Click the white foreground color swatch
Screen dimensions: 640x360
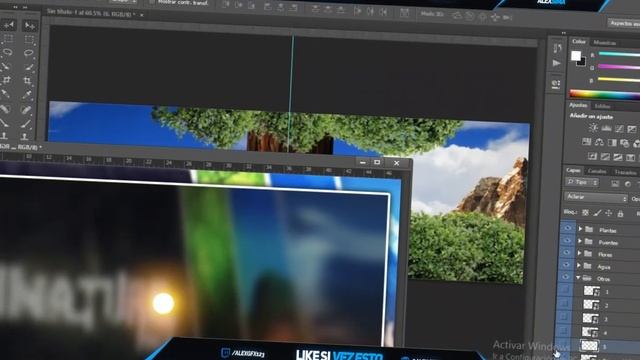point(576,56)
